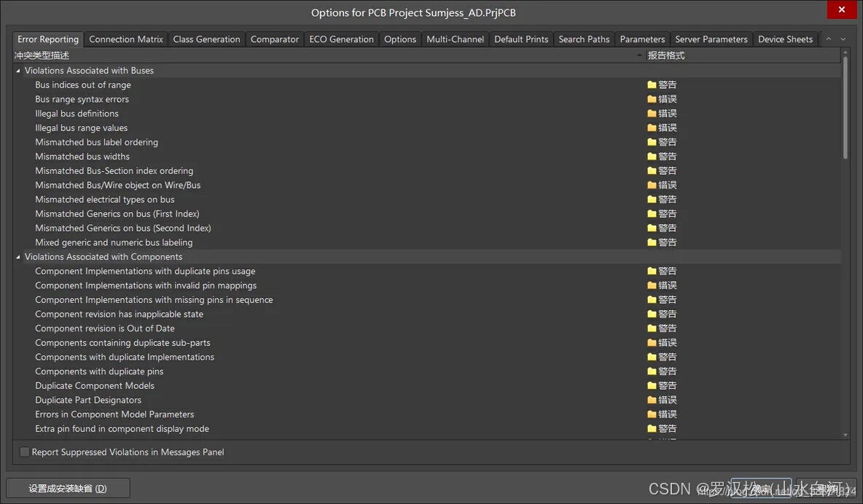Click folder icon for Components with duplicate pins
Screen dimensions: 863x504
pos(652,371)
